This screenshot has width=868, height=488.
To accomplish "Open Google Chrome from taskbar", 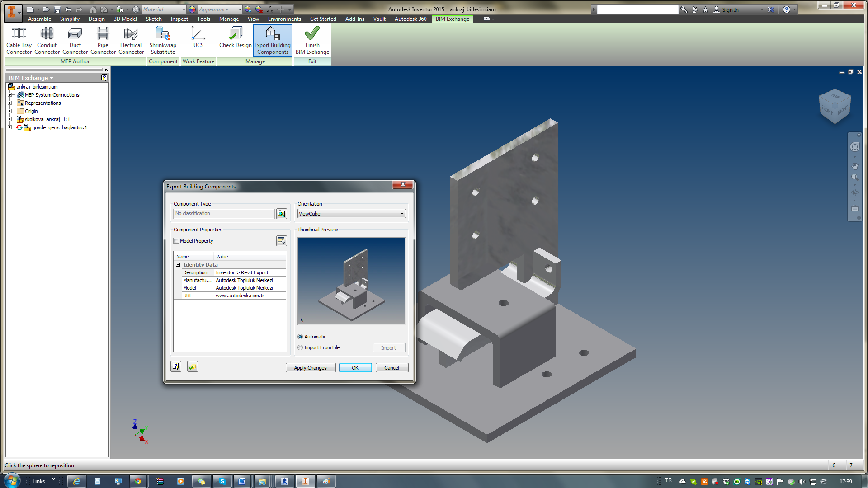I will [138, 481].
